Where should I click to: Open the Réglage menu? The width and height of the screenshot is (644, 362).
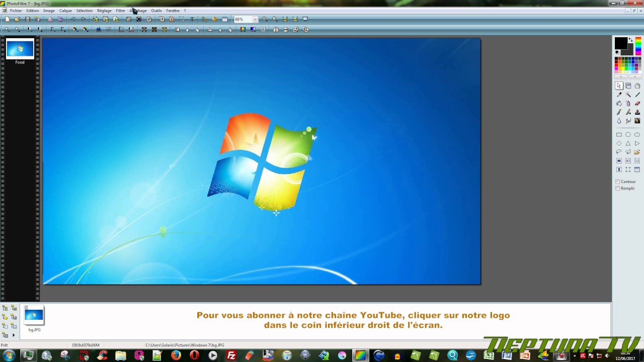(x=104, y=11)
